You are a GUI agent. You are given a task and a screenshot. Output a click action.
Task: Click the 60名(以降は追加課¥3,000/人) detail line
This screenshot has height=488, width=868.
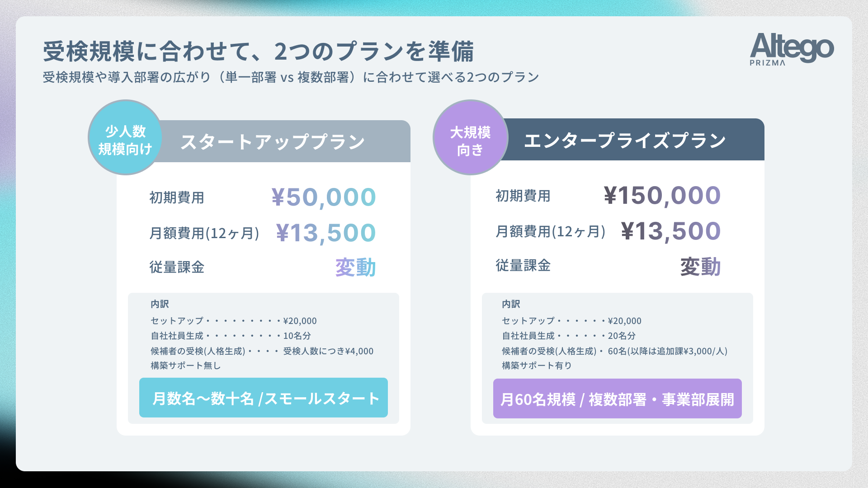click(x=615, y=351)
